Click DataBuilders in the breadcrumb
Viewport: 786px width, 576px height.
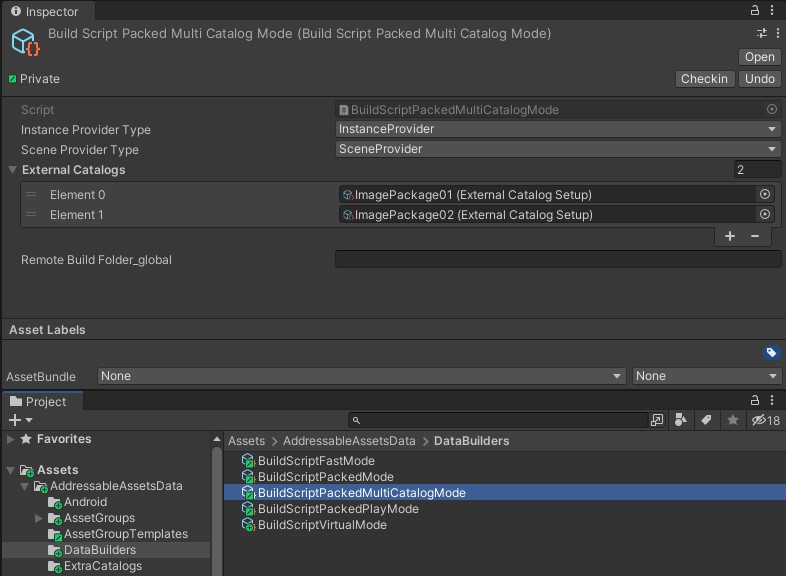(x=471, y=441)
